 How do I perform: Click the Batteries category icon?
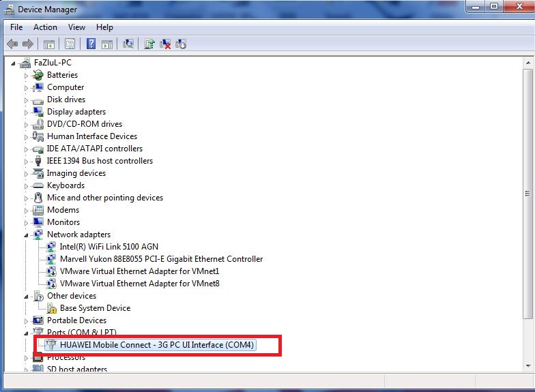[38, 75]
